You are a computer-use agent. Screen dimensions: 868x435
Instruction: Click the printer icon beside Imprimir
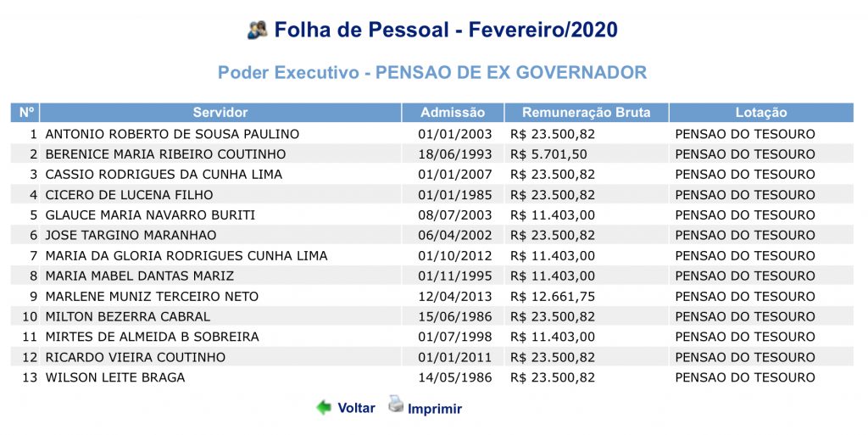click(x=396, y=404)
